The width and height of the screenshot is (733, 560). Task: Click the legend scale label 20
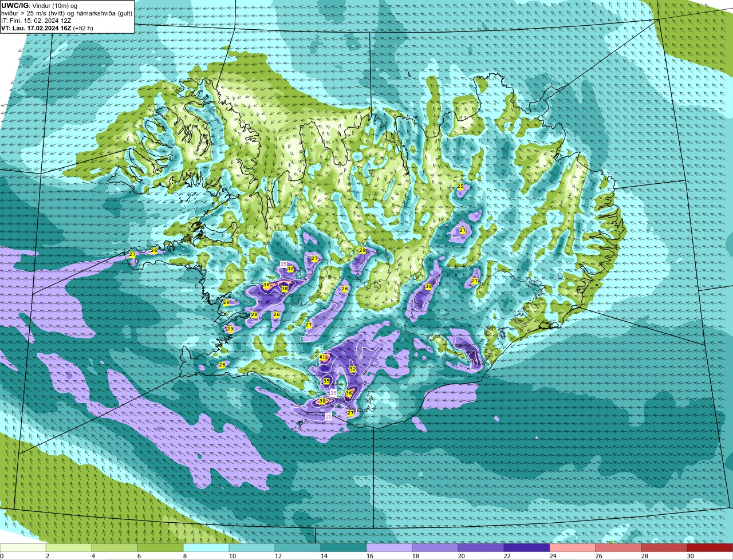[x=461, y=556]
